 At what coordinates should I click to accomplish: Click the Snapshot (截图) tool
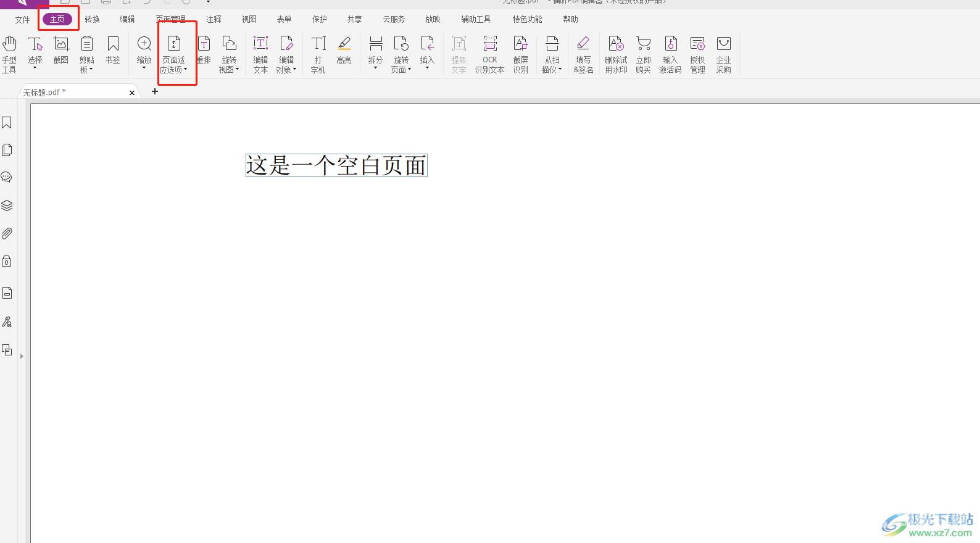pyautogui.click(x=61, y=51)
